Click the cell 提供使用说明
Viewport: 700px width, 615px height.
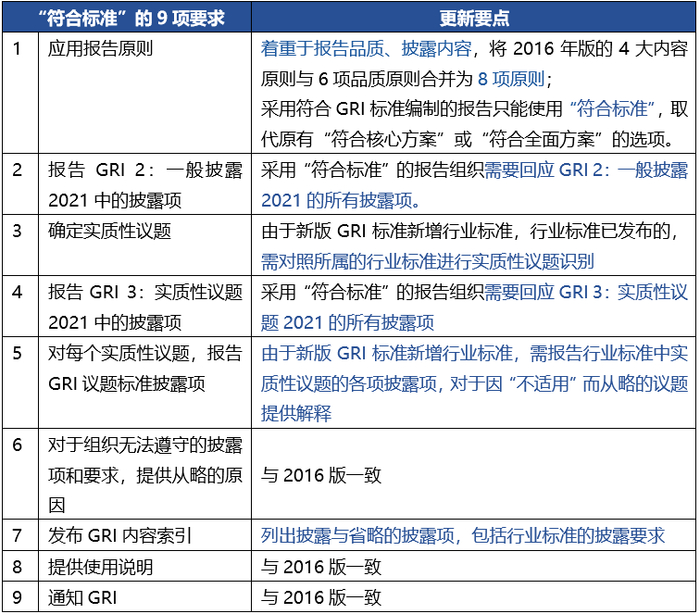point(145,566)
